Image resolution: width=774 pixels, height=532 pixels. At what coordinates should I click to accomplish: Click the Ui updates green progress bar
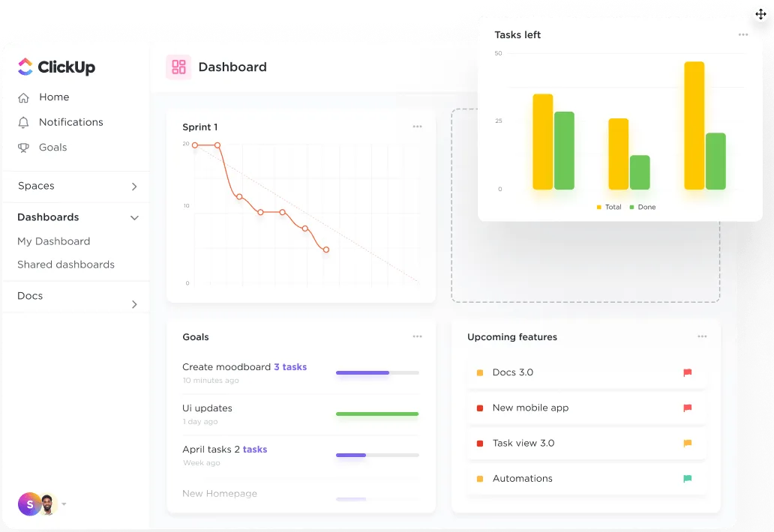(377, 414)
